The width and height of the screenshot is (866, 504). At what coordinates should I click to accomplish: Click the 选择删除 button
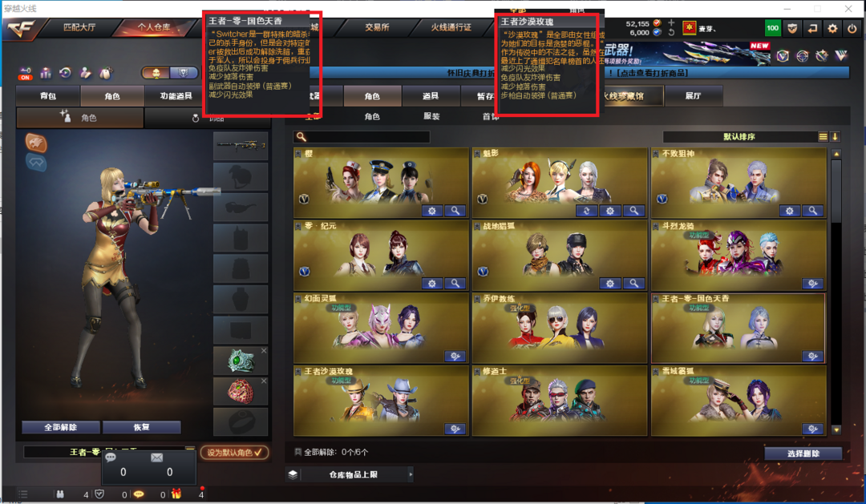803,454
